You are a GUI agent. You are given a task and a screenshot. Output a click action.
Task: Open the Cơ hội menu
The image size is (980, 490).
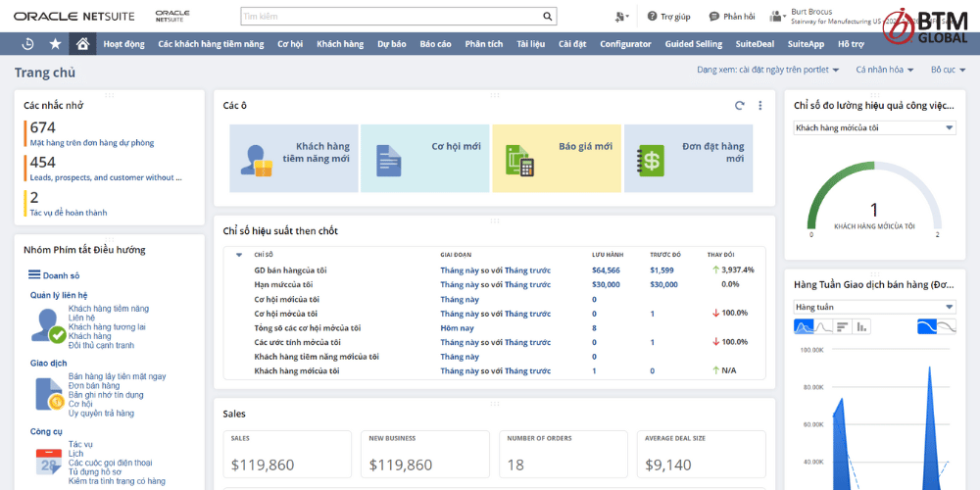(290, 44)
